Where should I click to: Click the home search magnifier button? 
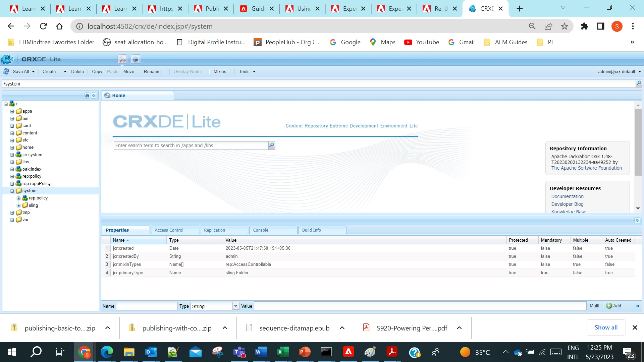click(272, 145)
